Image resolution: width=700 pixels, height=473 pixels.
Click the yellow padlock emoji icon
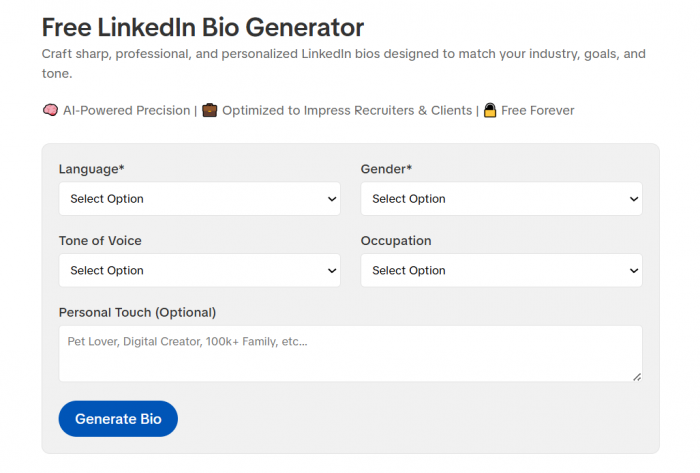pyautogui.click(x=490, y=110)
